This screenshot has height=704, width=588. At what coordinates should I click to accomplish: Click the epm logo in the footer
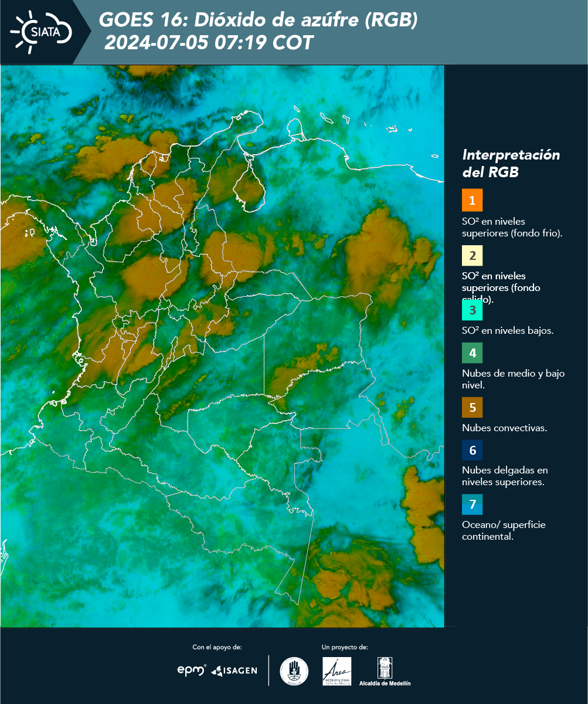191,670
